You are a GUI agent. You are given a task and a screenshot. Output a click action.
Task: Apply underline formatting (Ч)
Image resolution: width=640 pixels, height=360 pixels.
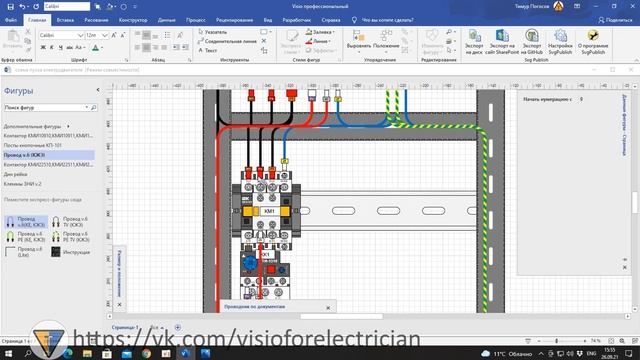pyautogui.click(x=60, y=48)
